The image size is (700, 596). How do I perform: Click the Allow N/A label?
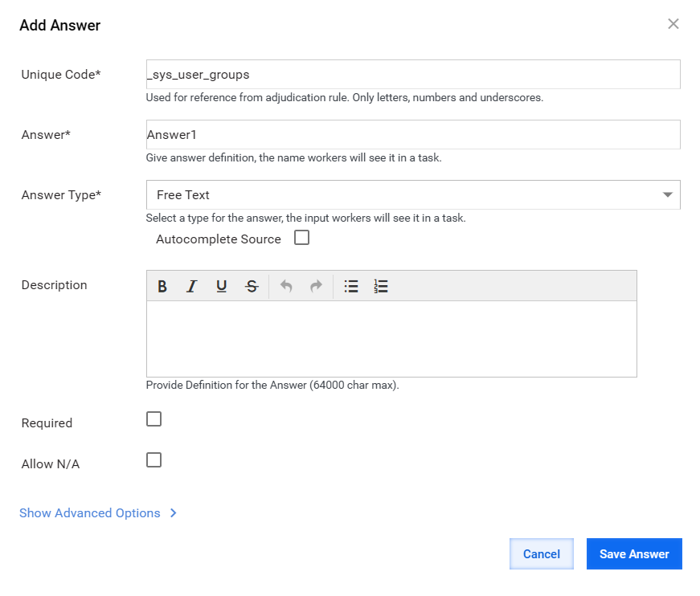pyautogui.click(x=51, y=464)
